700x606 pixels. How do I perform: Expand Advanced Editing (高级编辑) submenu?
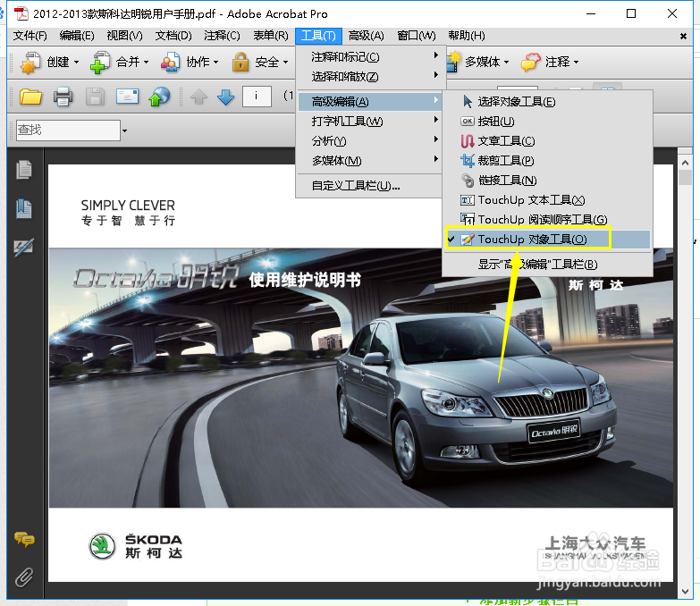(x=370, y=102)
